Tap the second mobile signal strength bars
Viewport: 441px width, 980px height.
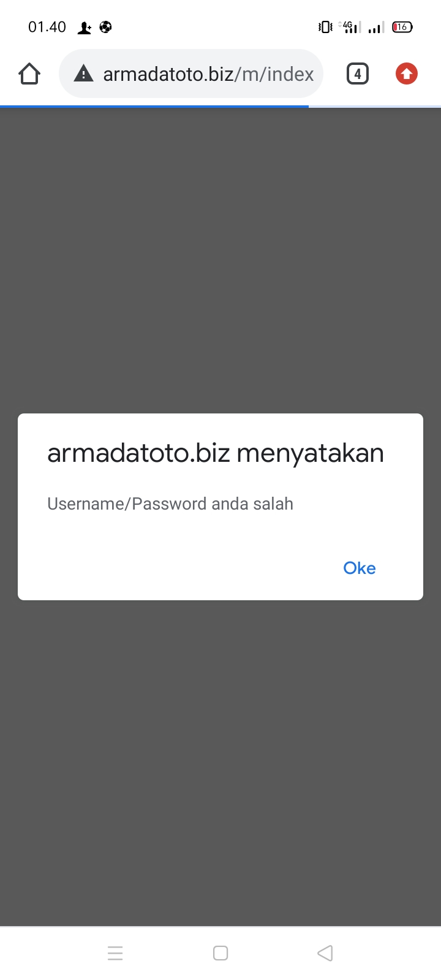pyautogui.click(x=376, y=27)
